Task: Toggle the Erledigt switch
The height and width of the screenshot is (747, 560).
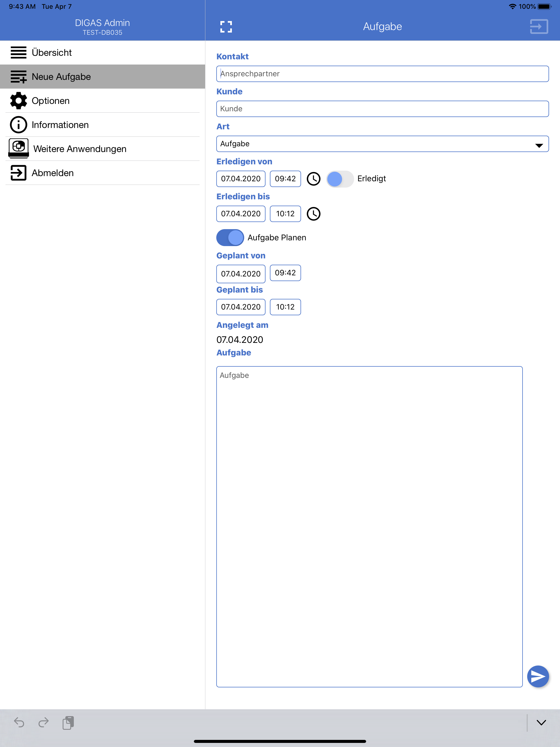Action: (340, 179)
